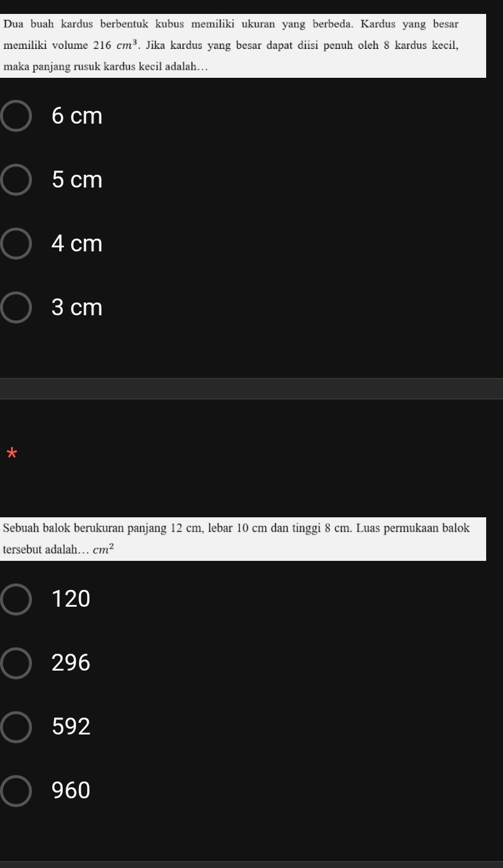The width and height of the screenshot is (503, 868).
Task: Choose answer 120 for luas permukaan
Action: 15,599
